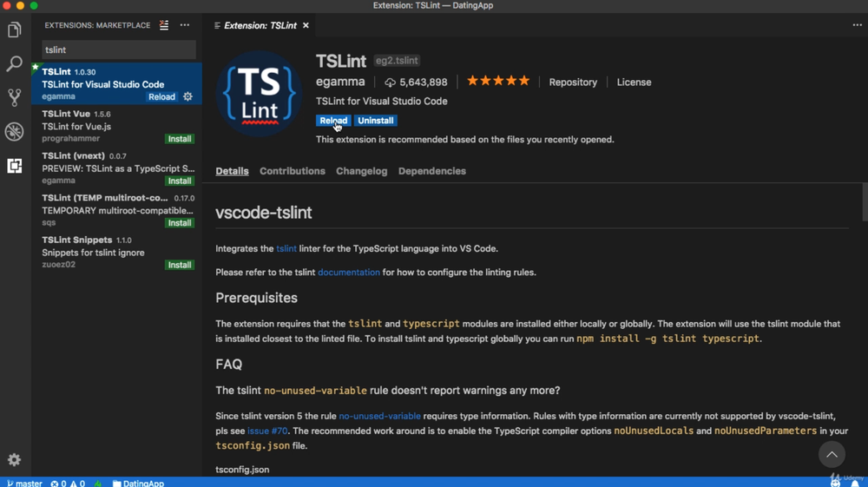Click the TSLint extension logo
The width and height of the screenshot is (868, 487).
(x=259, y=94)
